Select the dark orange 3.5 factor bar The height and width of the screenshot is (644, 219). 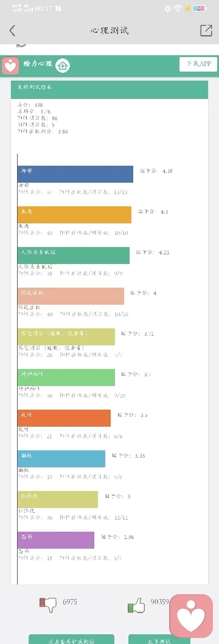point(64,418)
